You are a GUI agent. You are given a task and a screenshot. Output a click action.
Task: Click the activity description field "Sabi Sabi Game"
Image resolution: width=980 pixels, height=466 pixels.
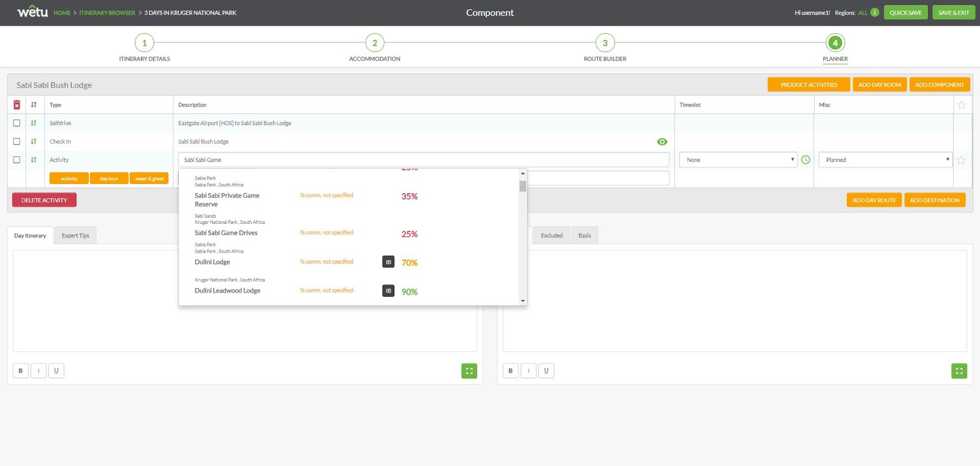click(424, 160)
